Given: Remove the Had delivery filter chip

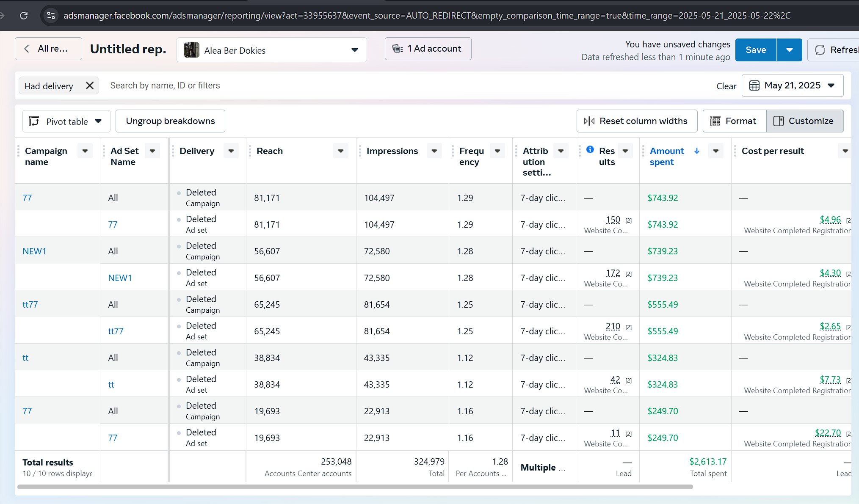Looking at the screenshot, I should [x=89, y=85].
